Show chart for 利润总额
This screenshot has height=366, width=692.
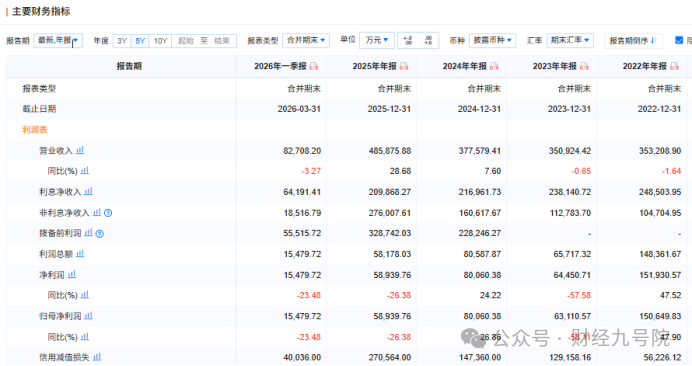(x=80, y=253)
